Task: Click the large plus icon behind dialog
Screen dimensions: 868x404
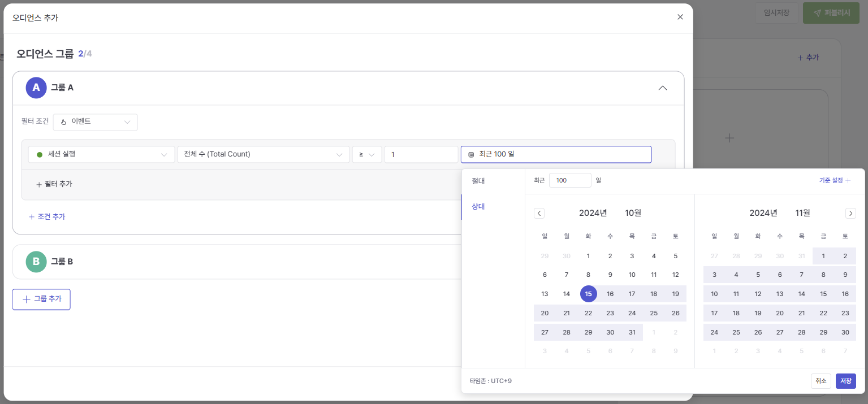Action: pos(729,138)
